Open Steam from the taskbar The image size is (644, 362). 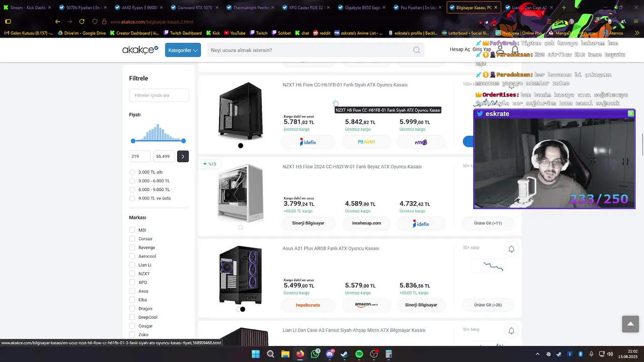click(x=344, y=354)
